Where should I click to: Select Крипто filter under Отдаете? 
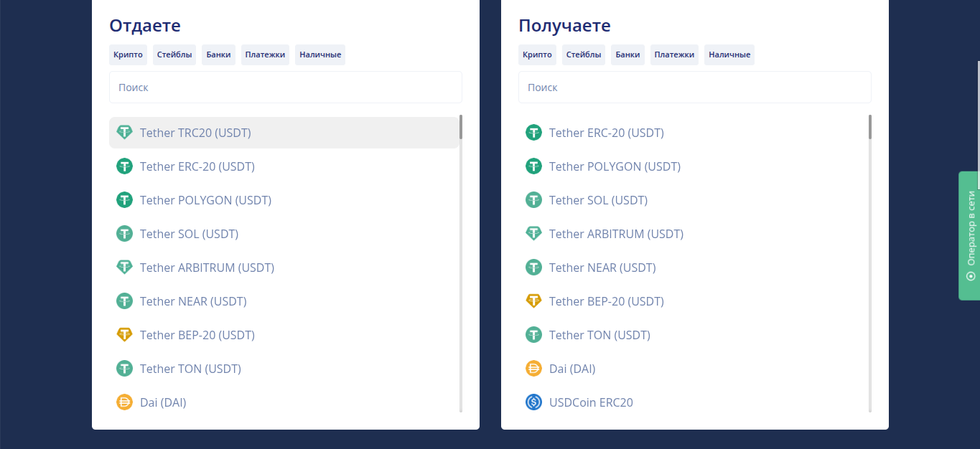coord(128,55)
